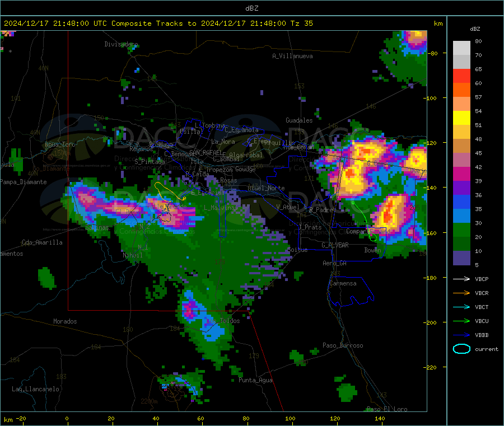
Task: Click the white VBCP arrow in legend
Action: (461, 279)
